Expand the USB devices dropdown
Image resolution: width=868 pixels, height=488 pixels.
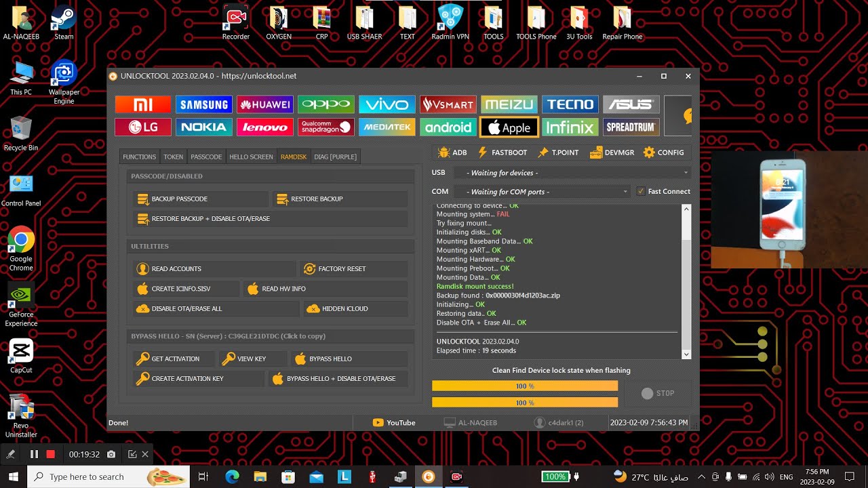coord(572,173)
